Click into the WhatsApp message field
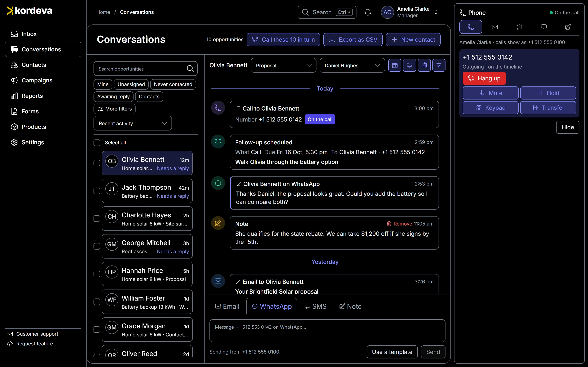This screenshot has height=367, width=588. [x=327, y=331]
